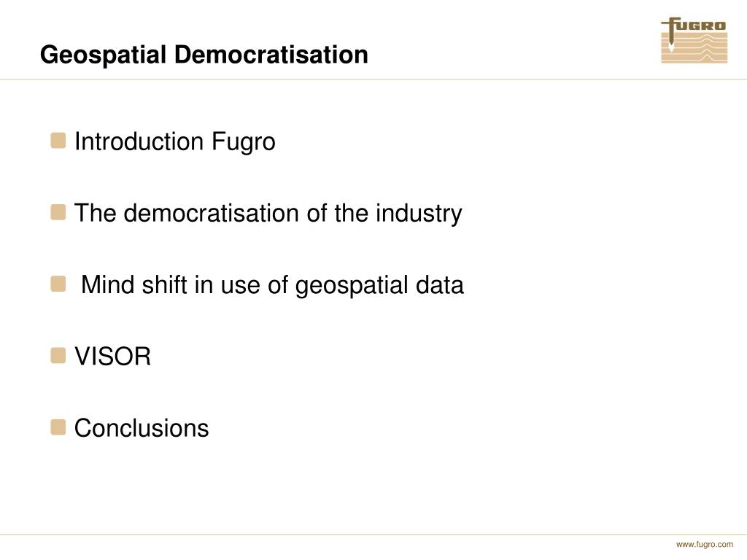
Task: Click the word Fugro in first bullet
Action: click(x=243, y=142)
